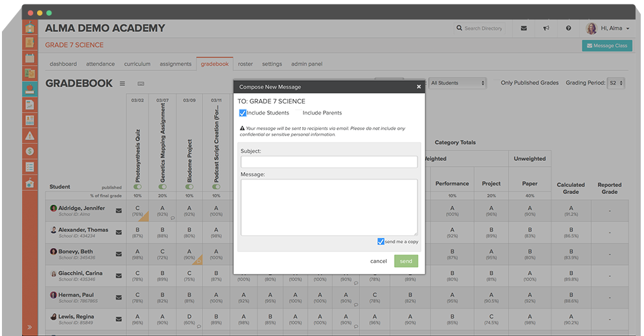Message Jennifer Aldridge via envelope icon

tap(119, 210)
